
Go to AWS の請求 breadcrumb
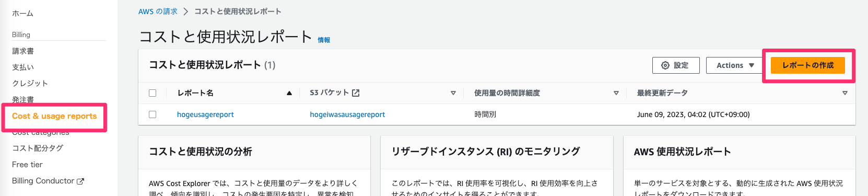pyautogui.click(x=158, y=11)
